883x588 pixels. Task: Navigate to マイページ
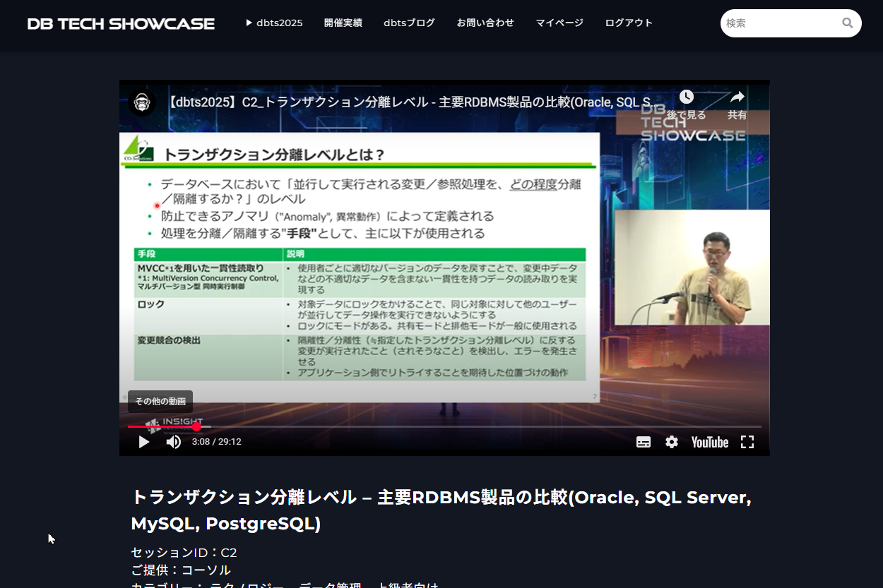coord(559,23)
